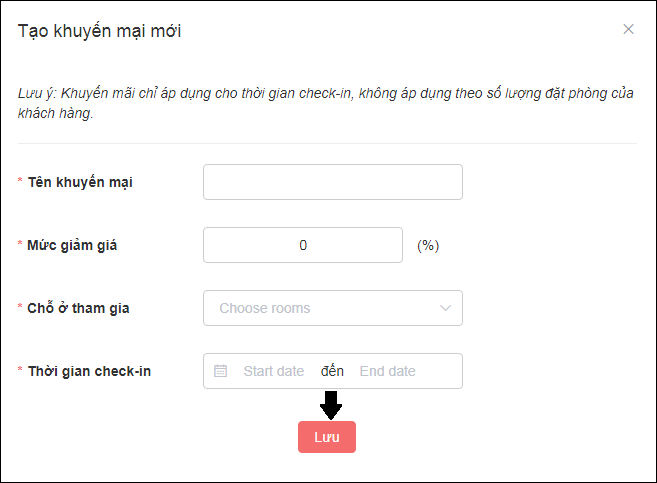Click the Tạo khuyến mại mới title

tap(100, 31)
